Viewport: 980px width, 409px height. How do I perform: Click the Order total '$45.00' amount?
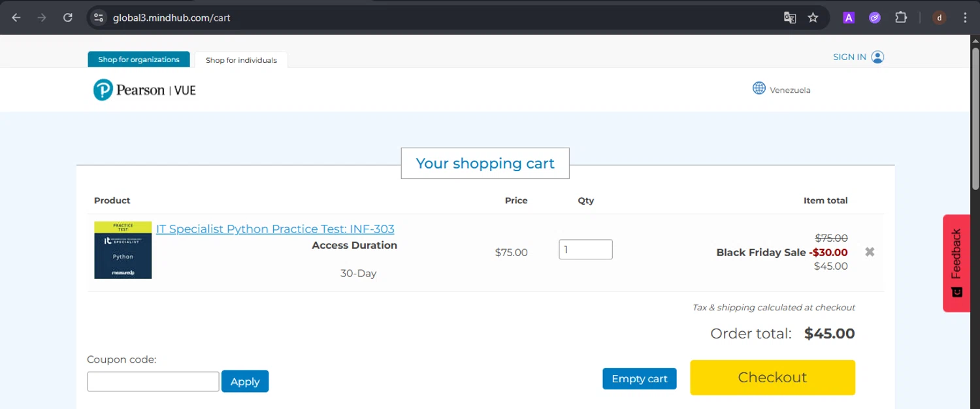(829, 334)
